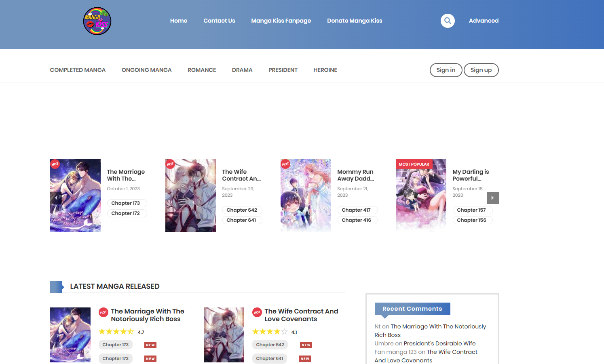This screenshot has width=604, height=364.
Task: Open Manga Kiss Fanpage link
Action: point(281,21)
